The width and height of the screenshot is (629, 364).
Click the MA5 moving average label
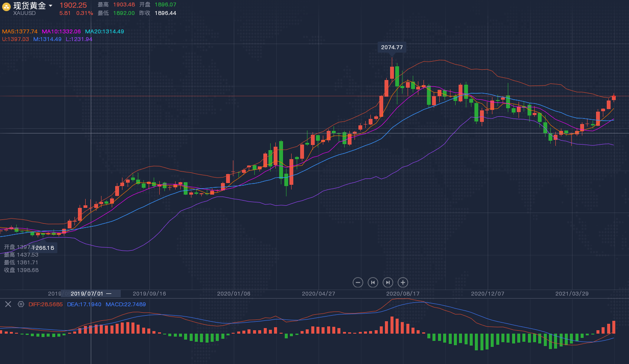click(20, 32)
